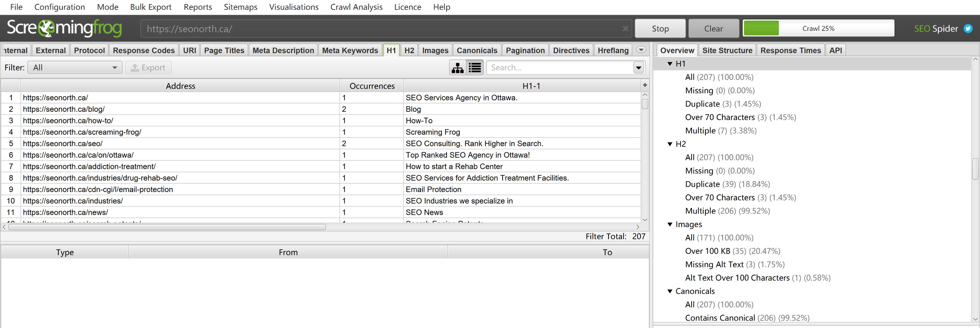Switch to the Protocol tab

(89, 50)
